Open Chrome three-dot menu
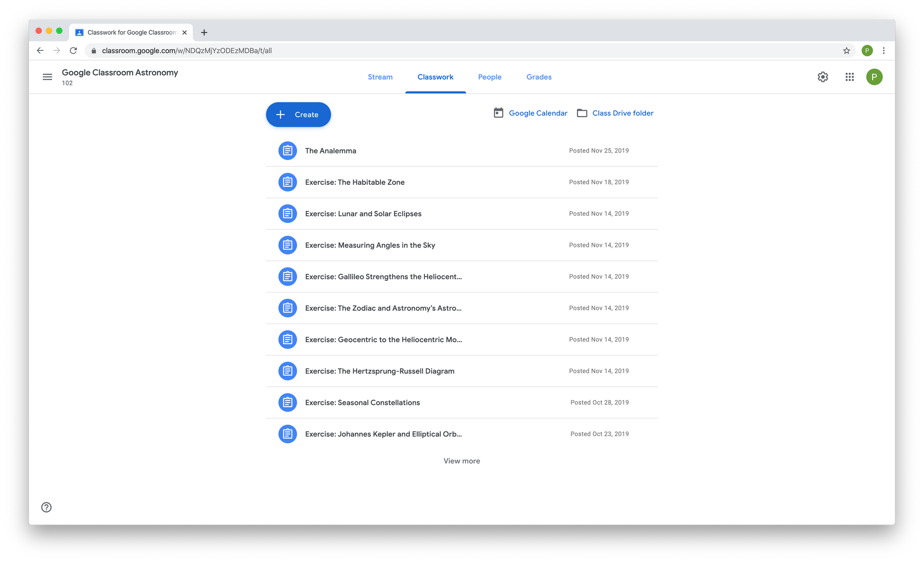 883,51
